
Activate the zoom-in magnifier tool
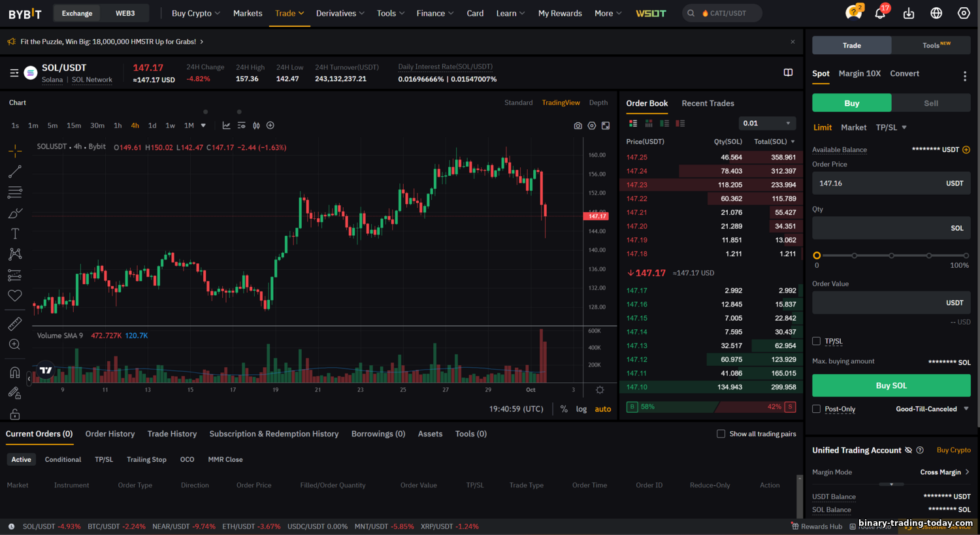pyautogui.click(x=15, y=344)
